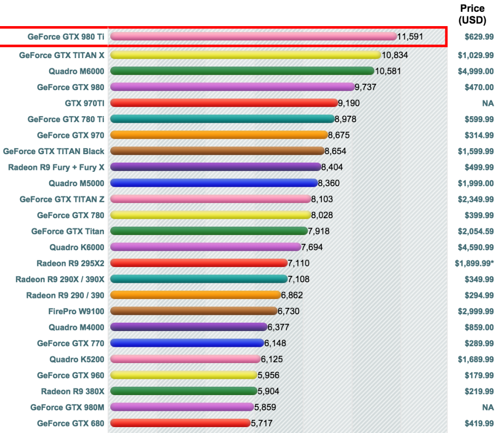Click the red 5,717 GTX 680 bar

[180, 423]
